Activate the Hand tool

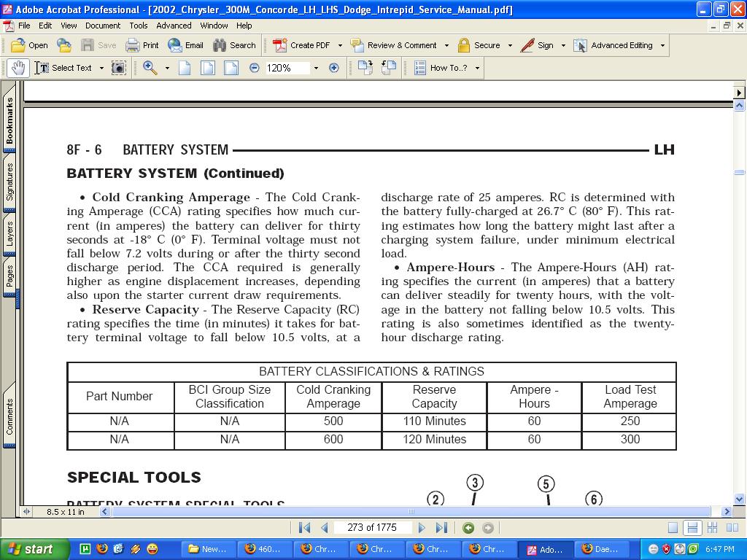coord(18,68)
